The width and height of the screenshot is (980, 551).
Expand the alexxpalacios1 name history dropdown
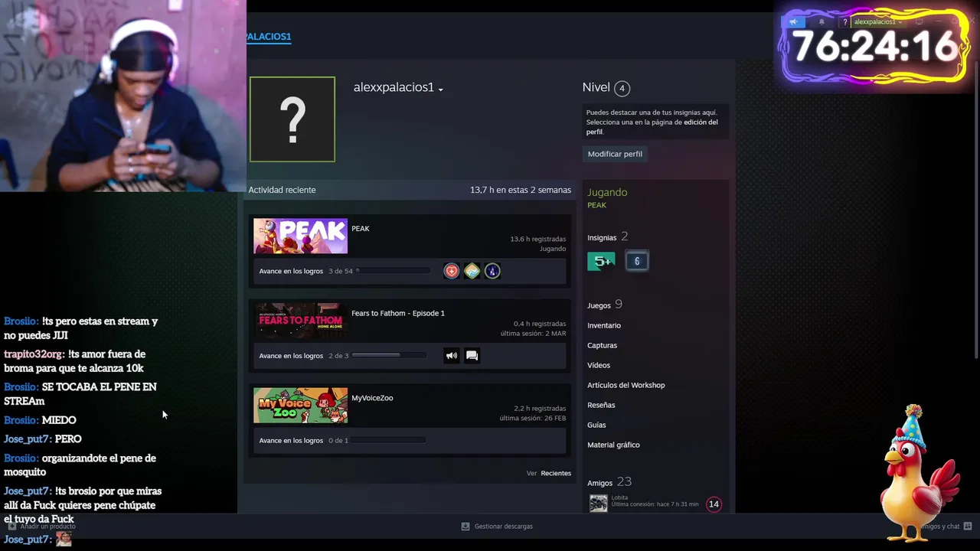(x=441, y=90)
